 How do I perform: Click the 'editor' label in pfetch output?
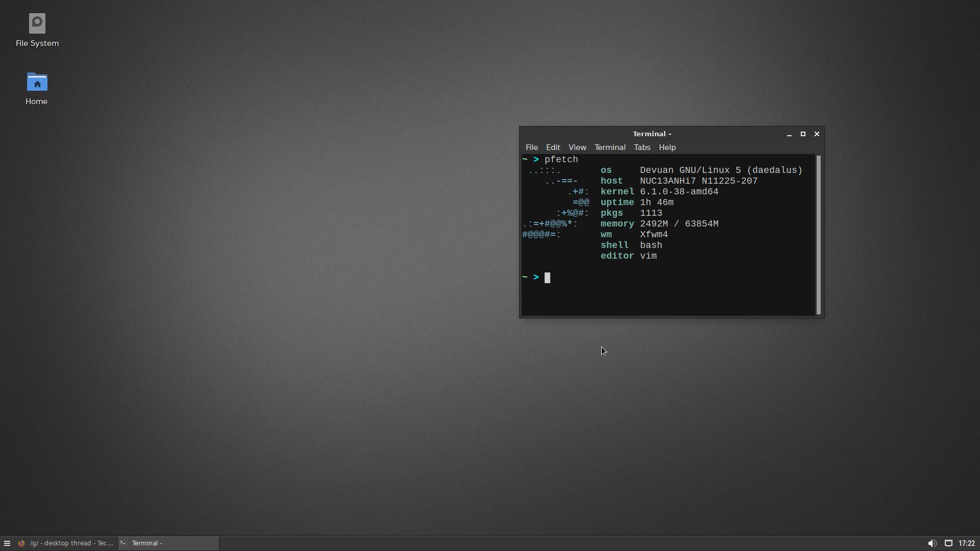tap(617, 256)
